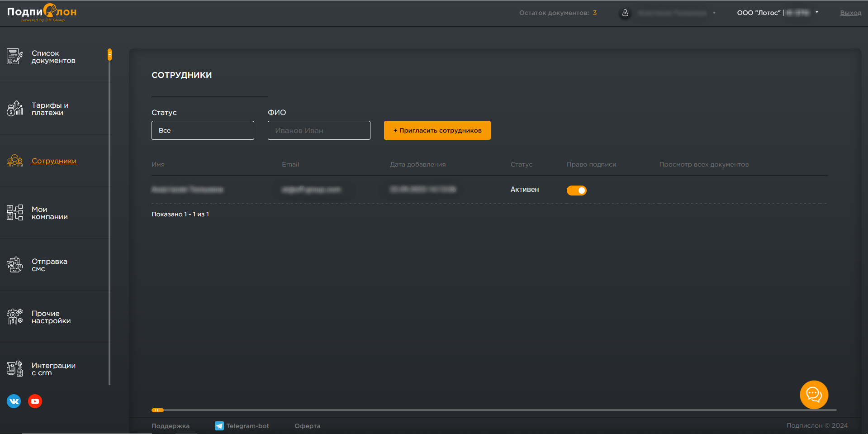
Task: Open the document list icon
Action: click(x=14, y=57)
